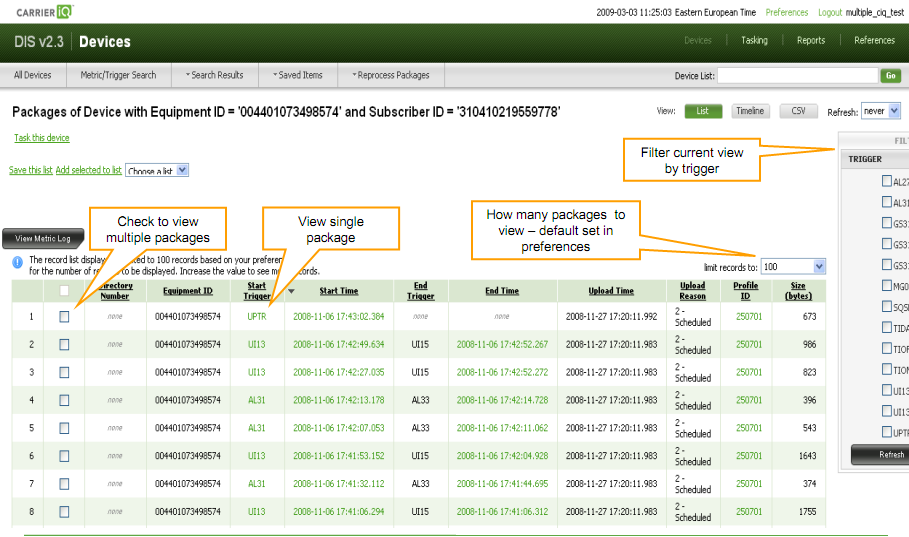Switch to the Timeline view
Screen dimensions: 909x537
point(749,111)
